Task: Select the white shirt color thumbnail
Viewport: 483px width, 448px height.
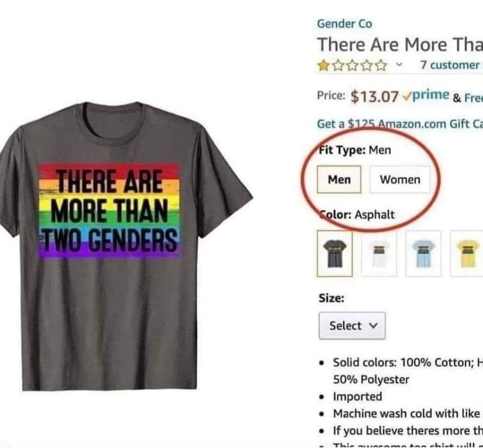Action: (x=379, y=253)
